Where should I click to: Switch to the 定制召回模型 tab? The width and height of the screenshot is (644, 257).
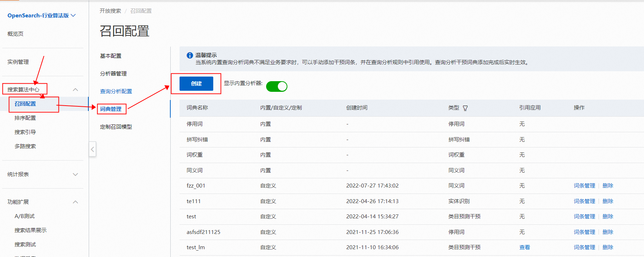pos(116,127)
